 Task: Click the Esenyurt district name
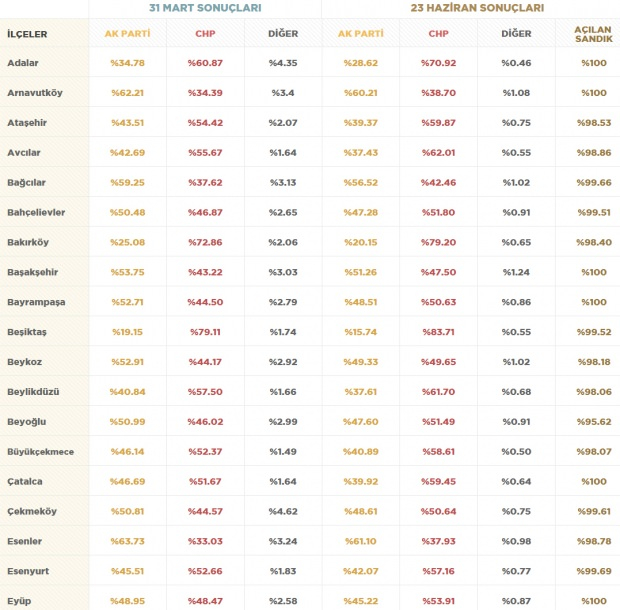tap(28, 570)
